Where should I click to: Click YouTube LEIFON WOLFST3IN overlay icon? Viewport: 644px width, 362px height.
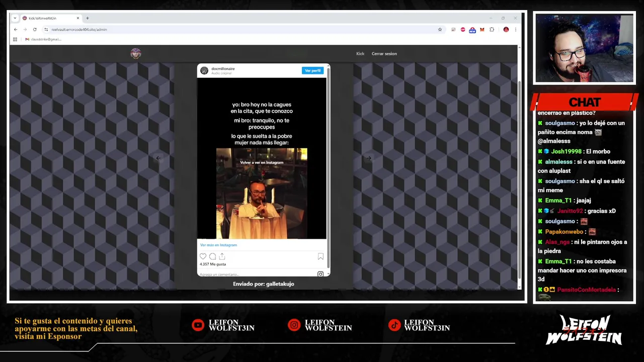click(198, 325)
